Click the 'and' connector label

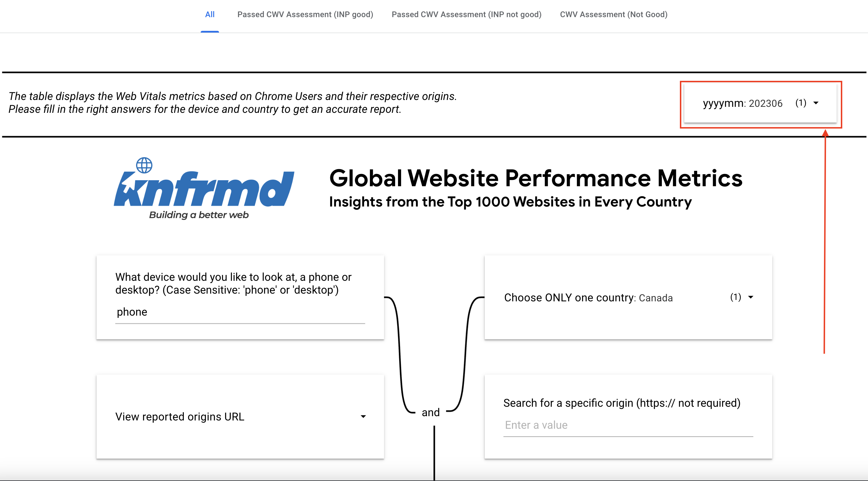pyautogui.click(x=431, y=412)
